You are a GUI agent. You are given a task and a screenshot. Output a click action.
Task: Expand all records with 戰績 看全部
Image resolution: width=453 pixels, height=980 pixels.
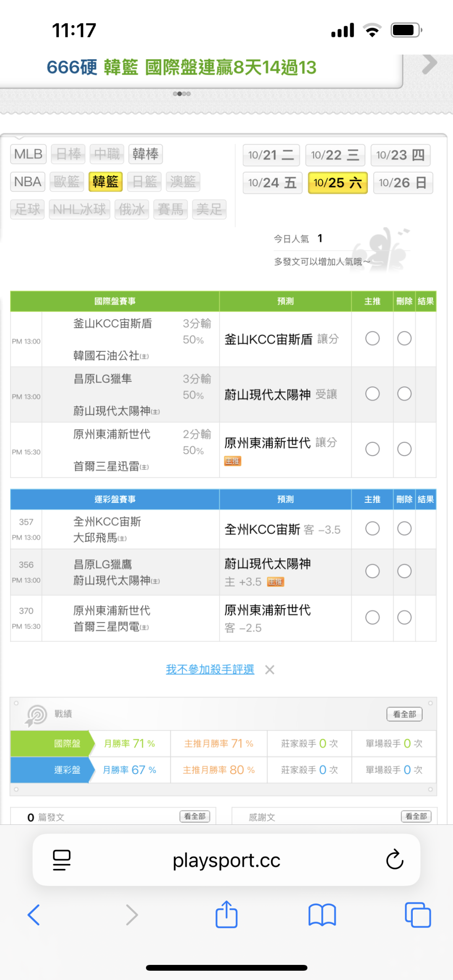(404, 714)
